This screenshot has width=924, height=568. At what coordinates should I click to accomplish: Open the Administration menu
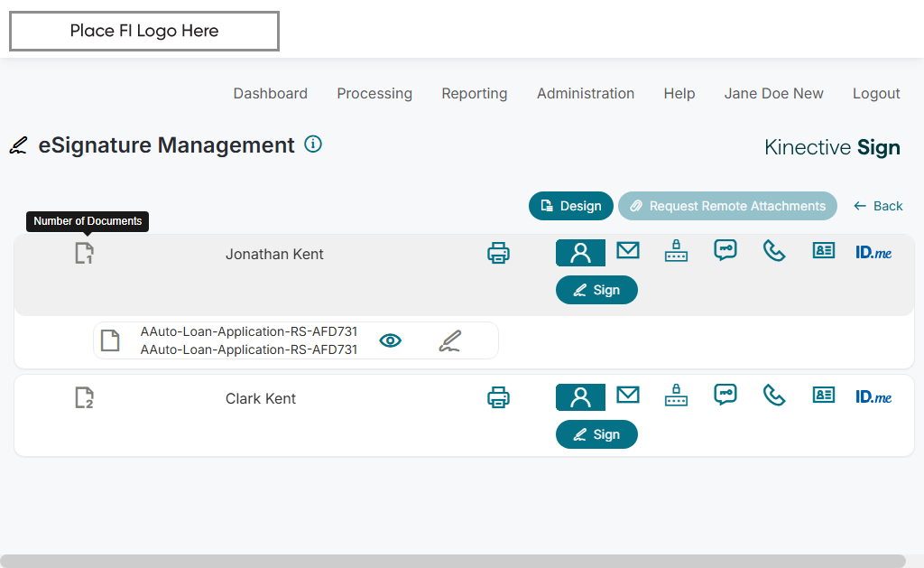(586, 93)
